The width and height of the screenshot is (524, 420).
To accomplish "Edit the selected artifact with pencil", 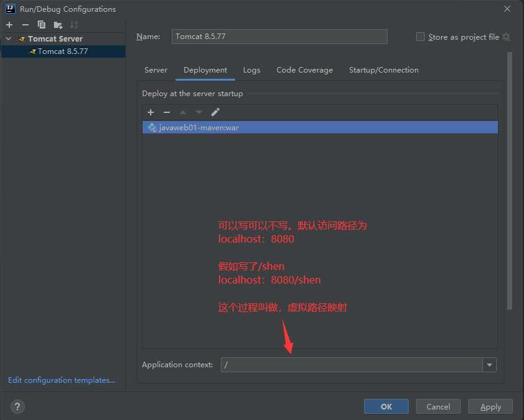I will click(x=215, y=112).
